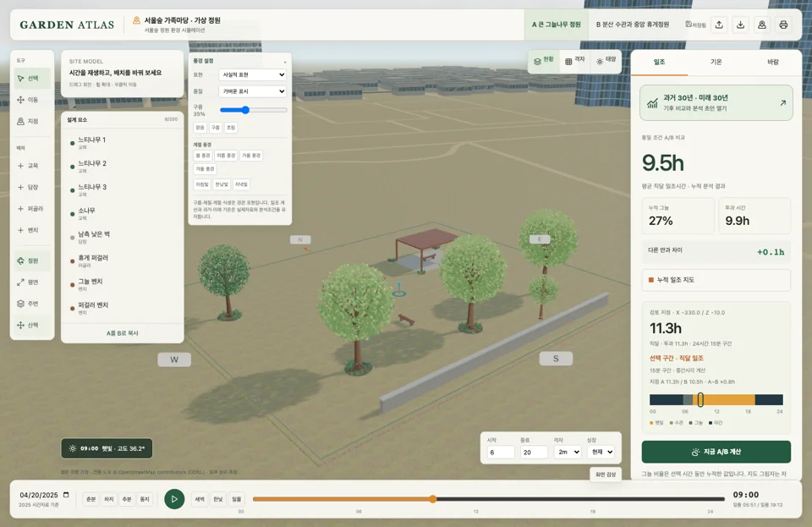Select scenario B 분산 수관과 중앙 휴게정원
Image resolution: width=812 pixels, height=527 pixels.
pyautogui.click(x=633, y=25)
